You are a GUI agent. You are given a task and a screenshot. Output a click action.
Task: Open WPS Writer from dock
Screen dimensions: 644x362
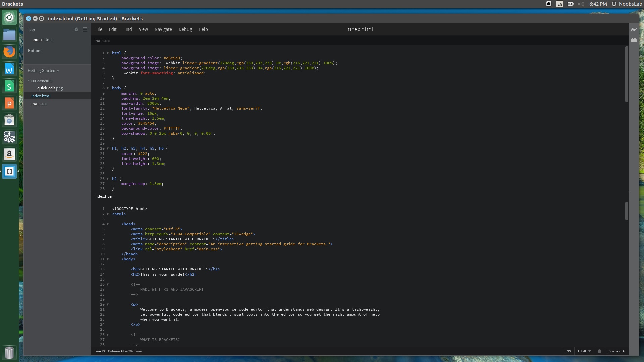pyautogui.click(x=9, y=69)
